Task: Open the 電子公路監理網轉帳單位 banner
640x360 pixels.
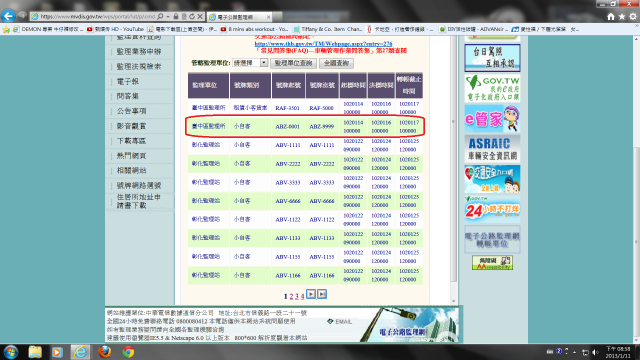Action: (492, 240)
